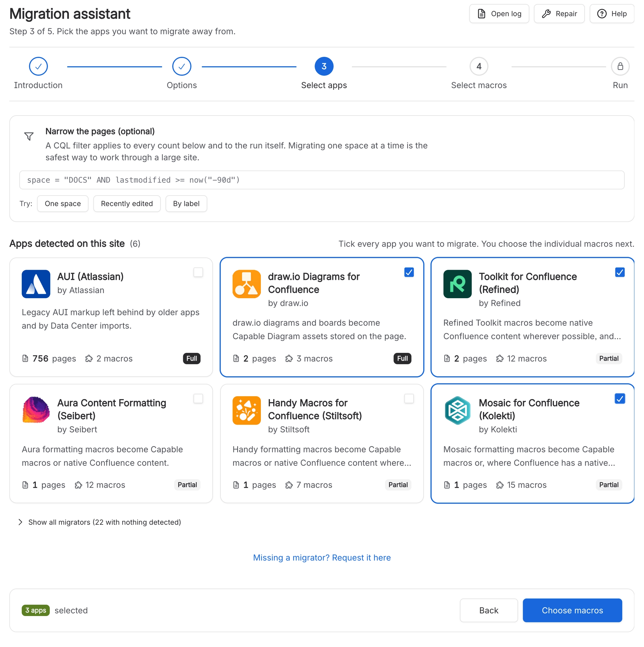Expand Show all migrators list
Screen dimensions: 644x647
(x=99, y=522)
